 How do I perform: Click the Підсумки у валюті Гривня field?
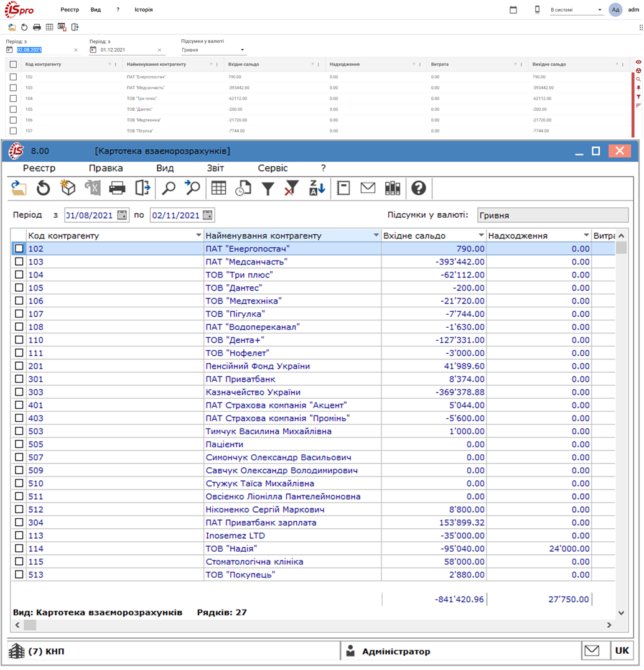(x=553, y=215)
